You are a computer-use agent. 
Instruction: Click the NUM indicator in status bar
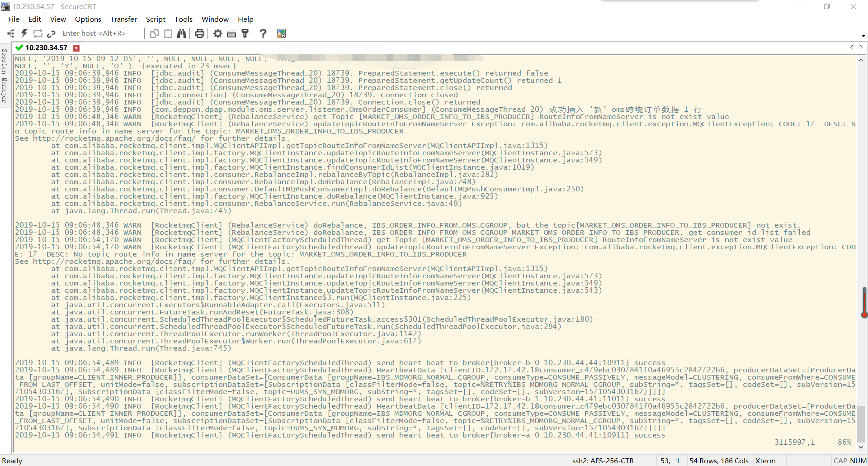858,461
